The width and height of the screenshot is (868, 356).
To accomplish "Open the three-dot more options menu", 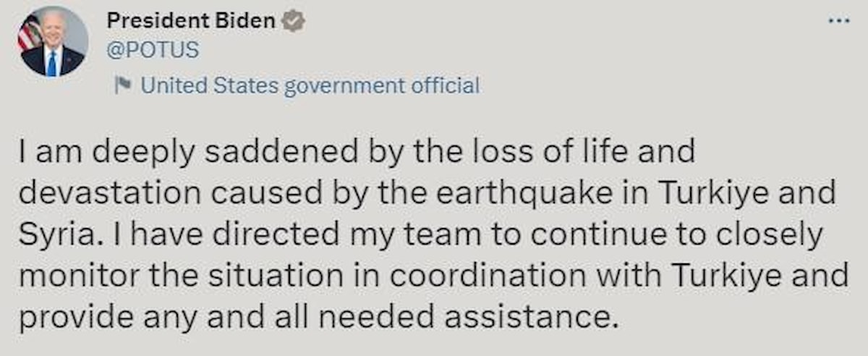I will (839, 20).
